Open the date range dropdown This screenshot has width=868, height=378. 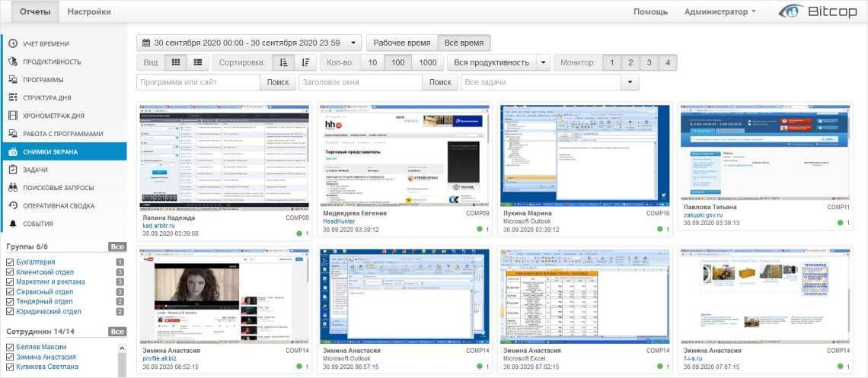click(x=249, y=43)
